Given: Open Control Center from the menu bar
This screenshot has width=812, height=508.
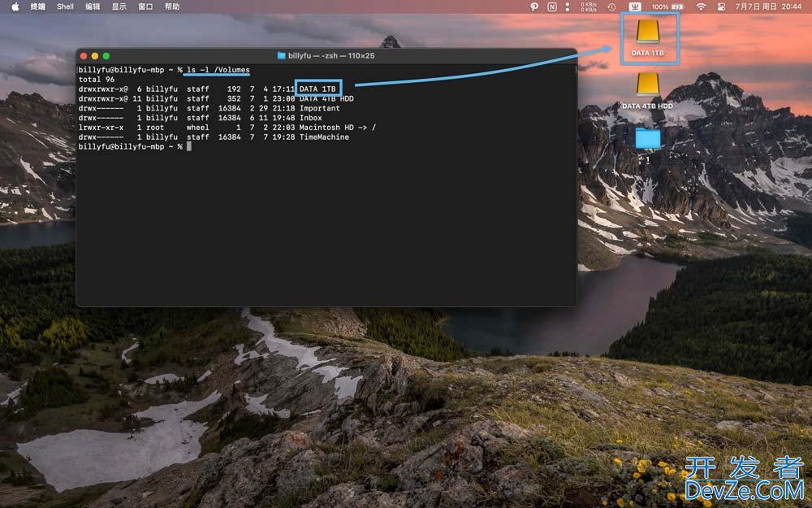Looking at the screenshot, I should 721,7.
